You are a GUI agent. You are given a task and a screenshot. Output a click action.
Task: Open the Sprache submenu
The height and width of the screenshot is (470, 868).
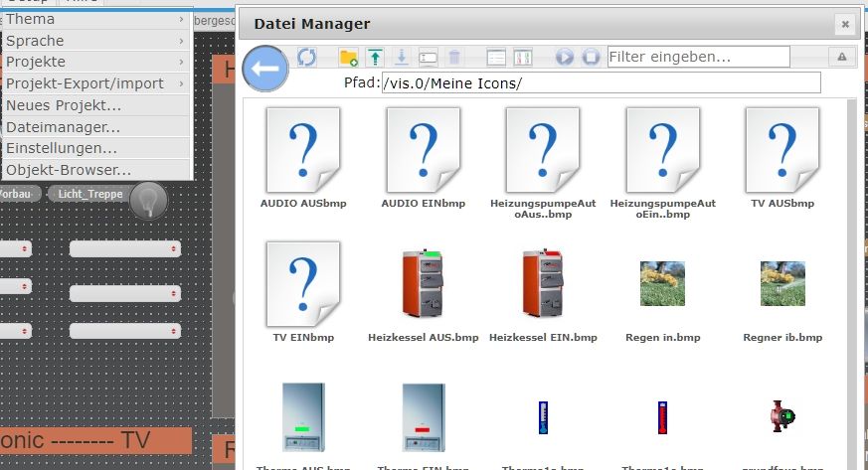pos(95,41)
